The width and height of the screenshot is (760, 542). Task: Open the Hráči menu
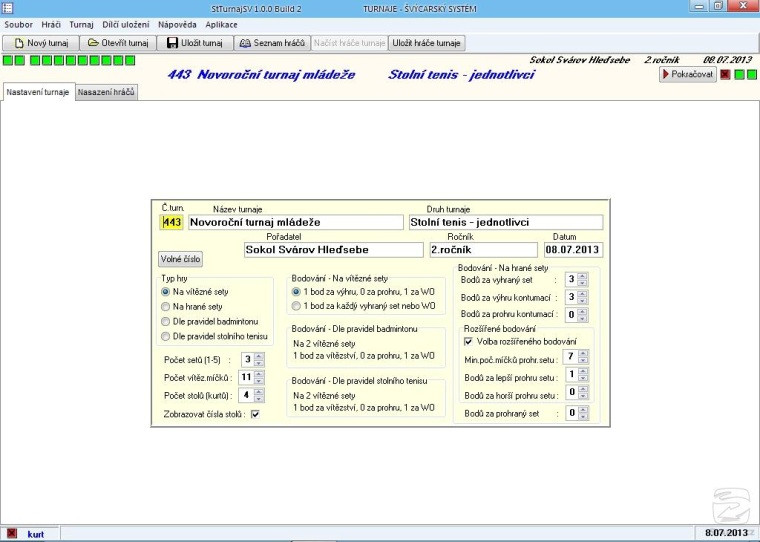[x=51, y=25]
